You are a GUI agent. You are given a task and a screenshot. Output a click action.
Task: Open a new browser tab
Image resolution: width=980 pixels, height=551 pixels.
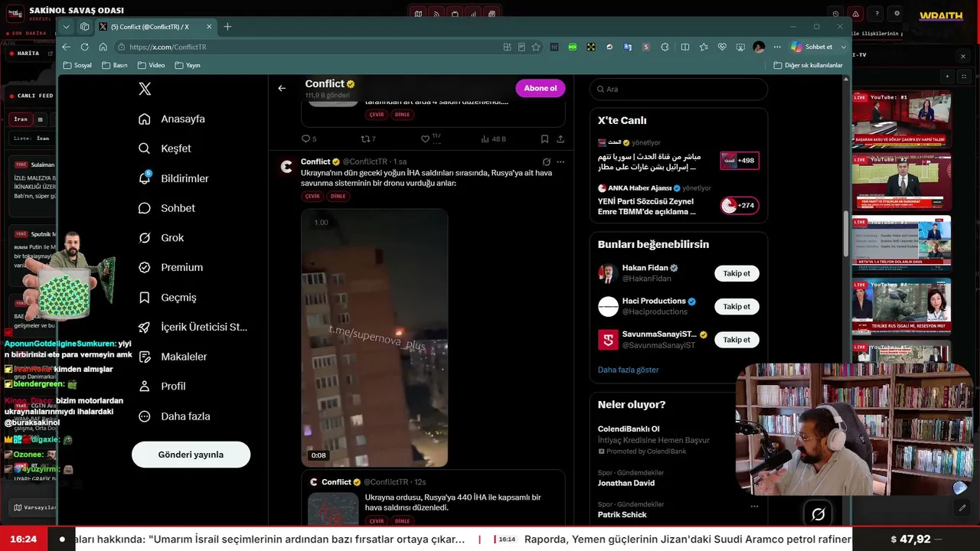pyautogui.click(x=227, y=27)
